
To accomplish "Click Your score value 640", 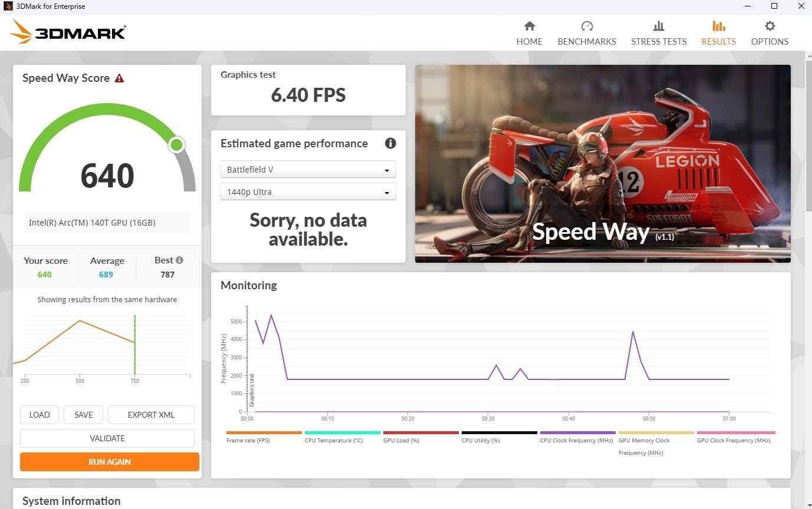I will click(x=45, y=275).
